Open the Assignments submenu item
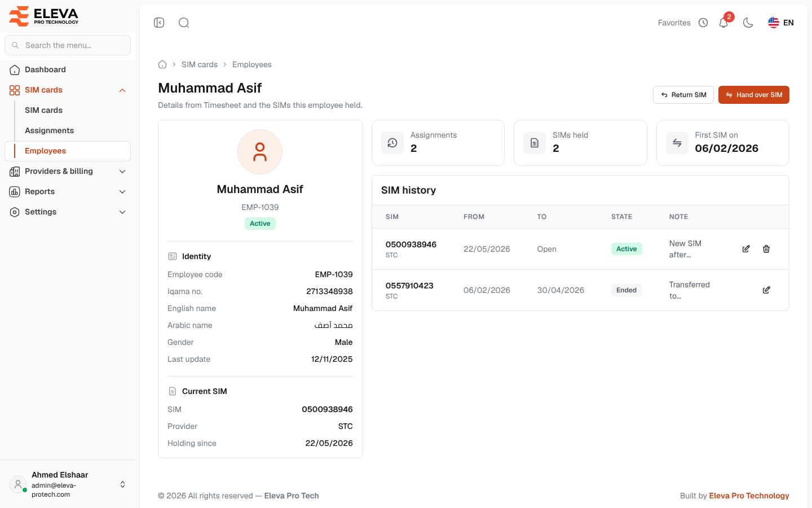812x508 pixels. (49, 130)
